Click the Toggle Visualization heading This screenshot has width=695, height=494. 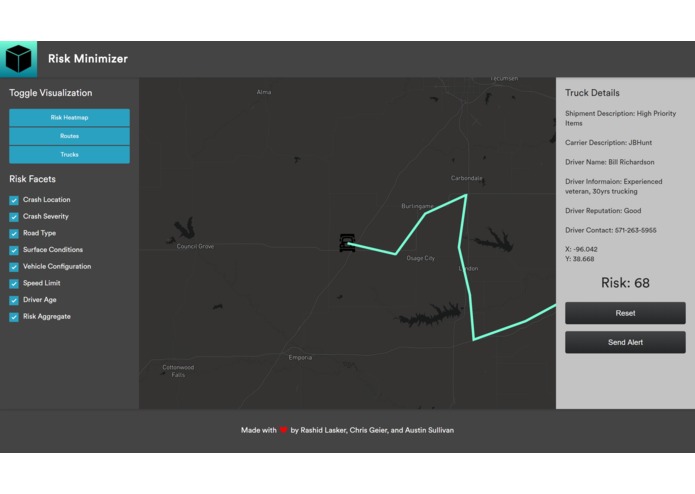51,93
